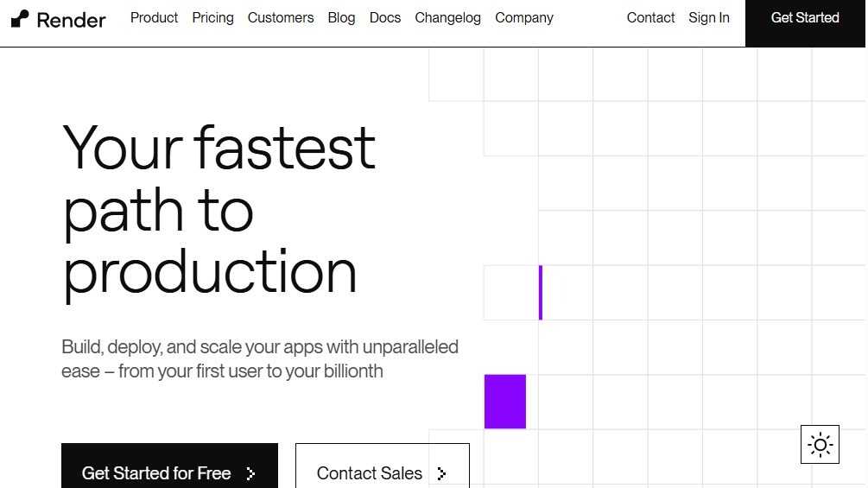Click the Get Started for Free button
The image size is (868, 488).
point(156,472)
